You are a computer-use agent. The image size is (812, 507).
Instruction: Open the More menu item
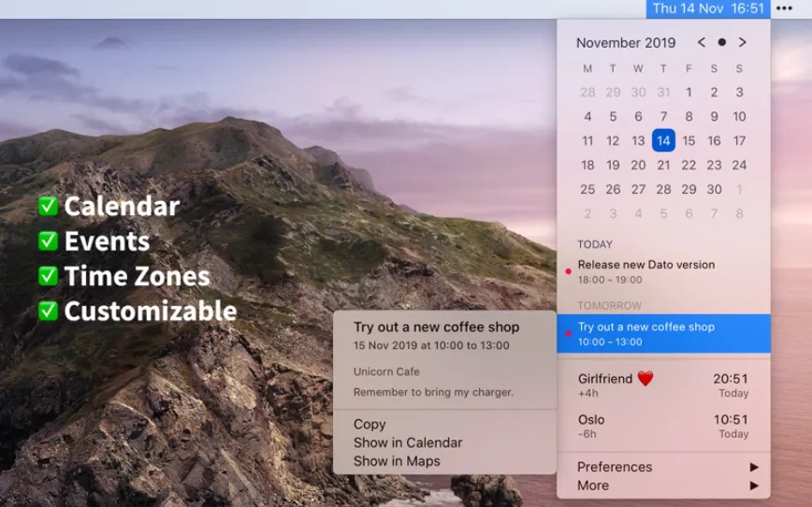664,485
